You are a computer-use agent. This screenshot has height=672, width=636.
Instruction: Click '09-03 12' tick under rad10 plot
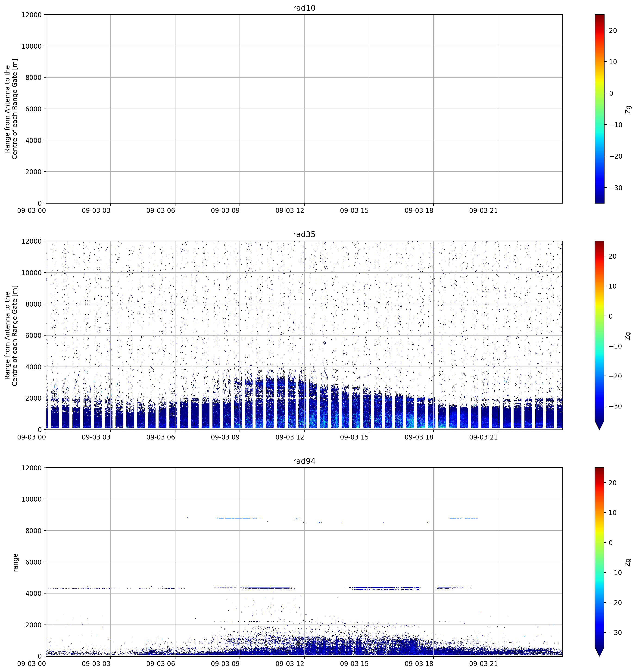tap(290, 211)
